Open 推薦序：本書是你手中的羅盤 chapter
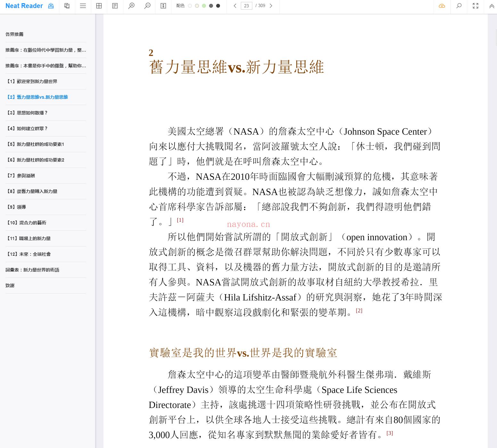 46,66
